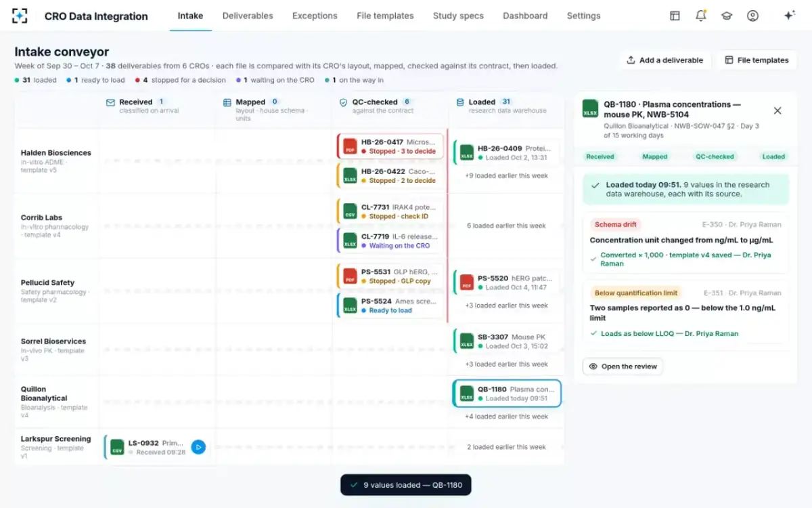Image resolution: width=812 pixels, height=508 pixels.
Task: Click the QC-checked column shield icon
Action: point(344,102)
